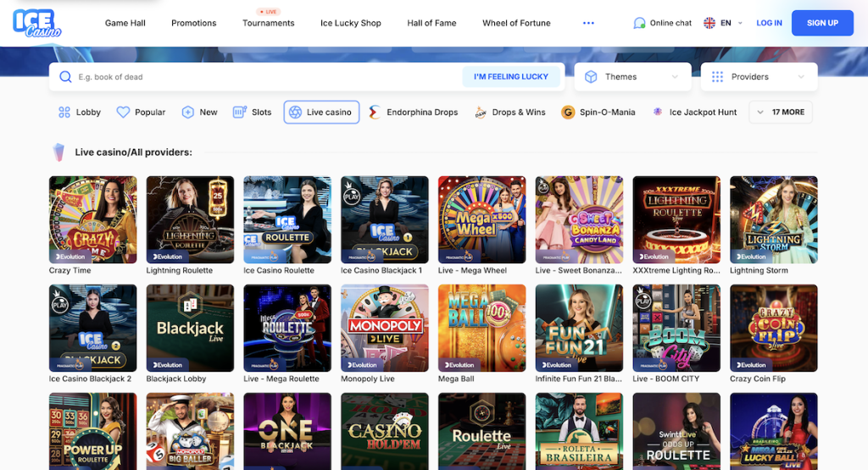Click the New plus badge icon

188,113
